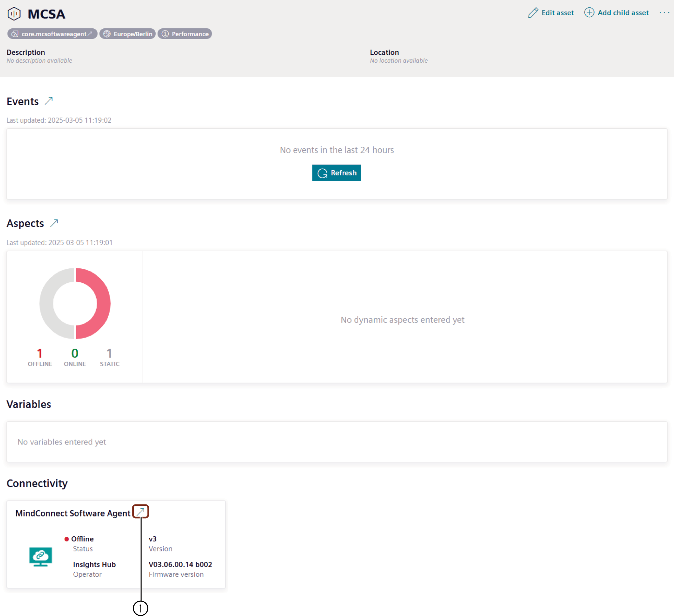Open Aspects via its arrow icon
Viewport: 674px width, 616px height.
[54, 223]
